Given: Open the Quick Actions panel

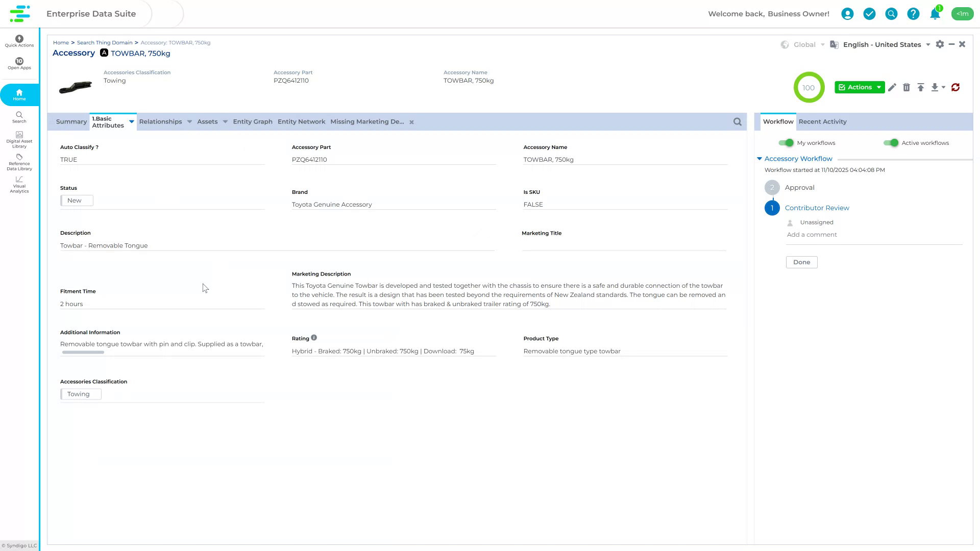Looking at the screenshot, I should (19, 41).
